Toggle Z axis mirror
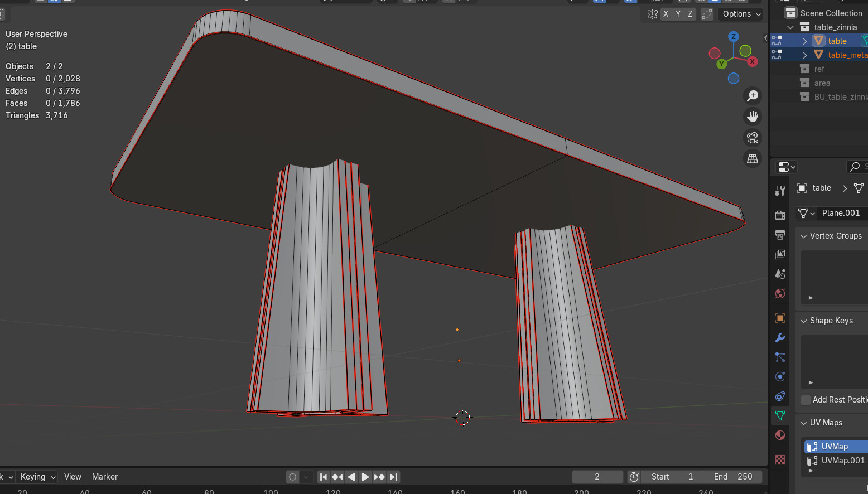The image size is (868, 494). pos(690,14)
